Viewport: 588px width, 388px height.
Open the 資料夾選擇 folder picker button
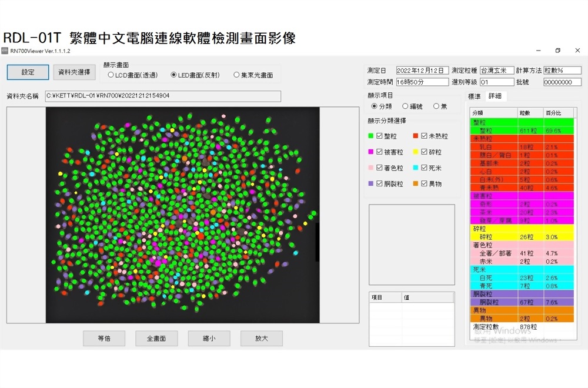pyautogui.click(x=74, y=72)
